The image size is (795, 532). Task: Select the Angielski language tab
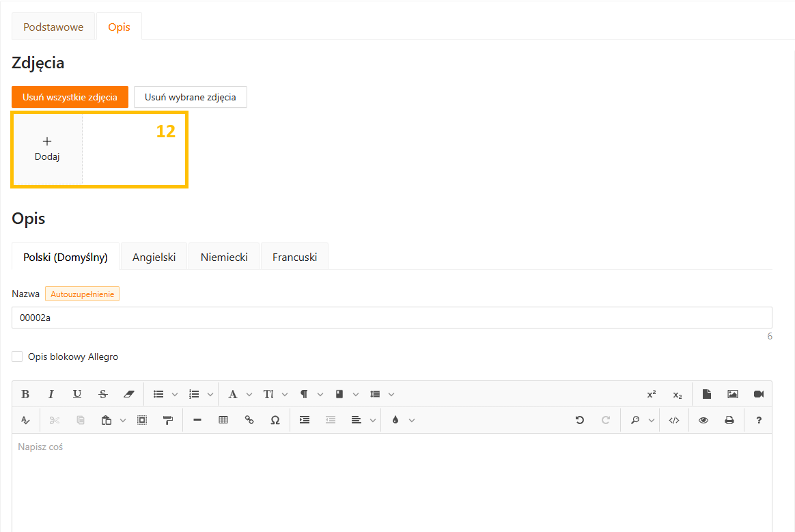point(154,257)
